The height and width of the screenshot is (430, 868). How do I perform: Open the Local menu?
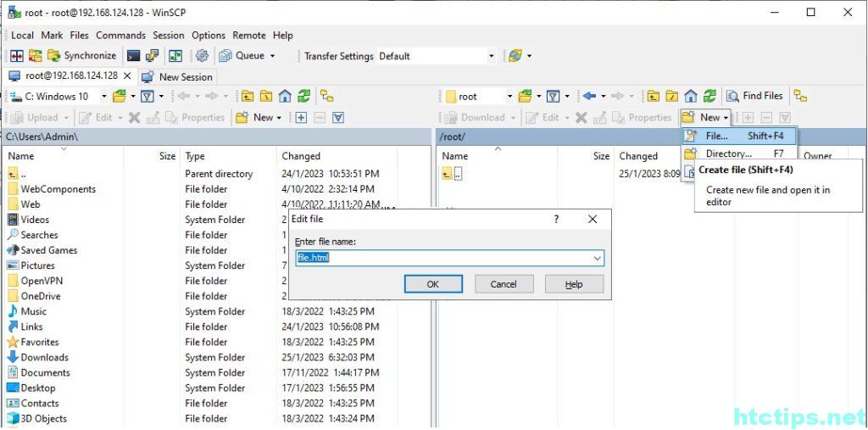pos(22,36)
